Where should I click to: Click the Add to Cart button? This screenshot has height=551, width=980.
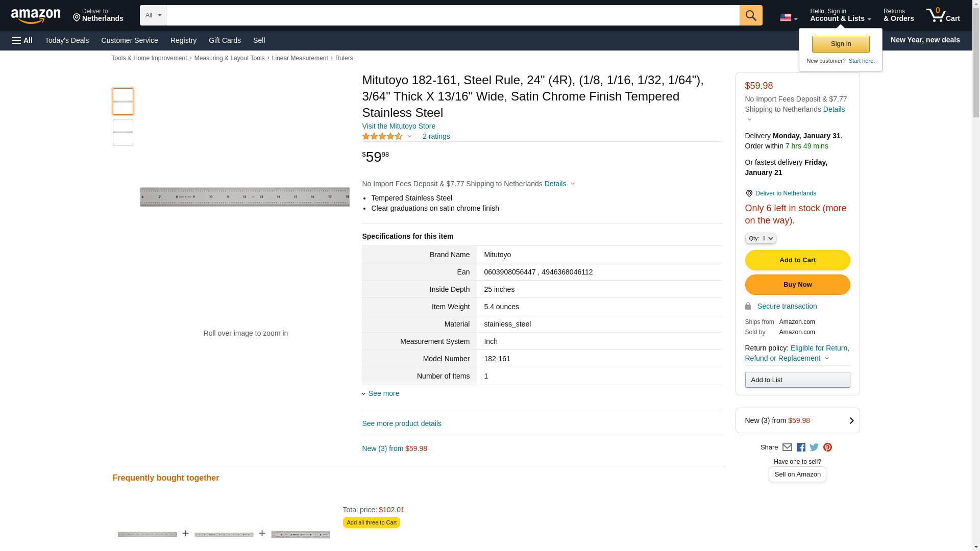click(797, 260)
